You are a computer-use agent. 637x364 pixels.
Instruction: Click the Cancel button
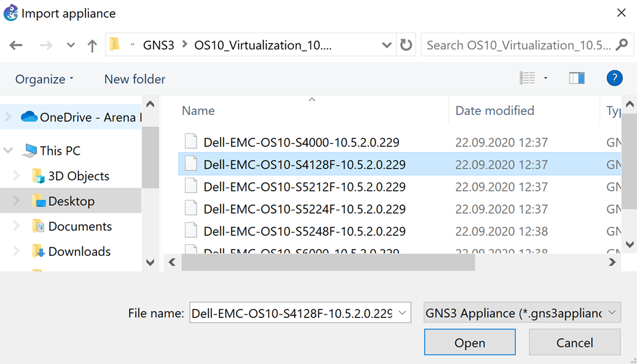point(574,343)
